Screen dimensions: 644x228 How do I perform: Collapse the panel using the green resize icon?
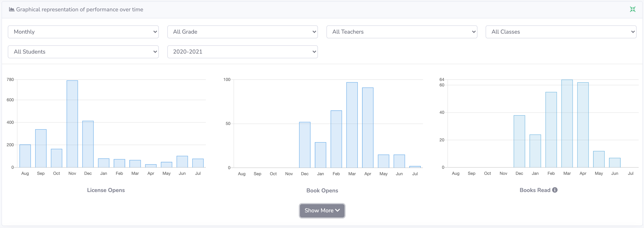(x=633, y=9)
